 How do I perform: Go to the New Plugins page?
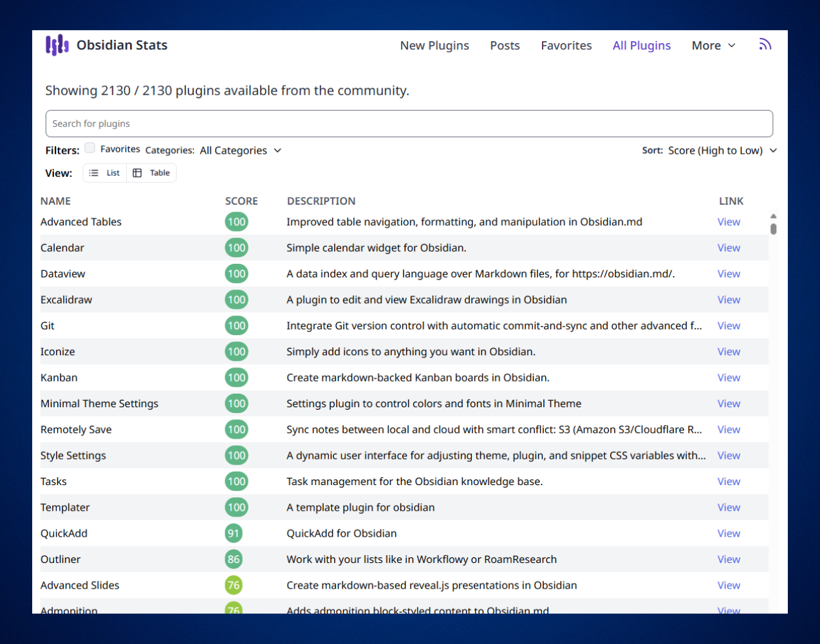click(434, 46)
